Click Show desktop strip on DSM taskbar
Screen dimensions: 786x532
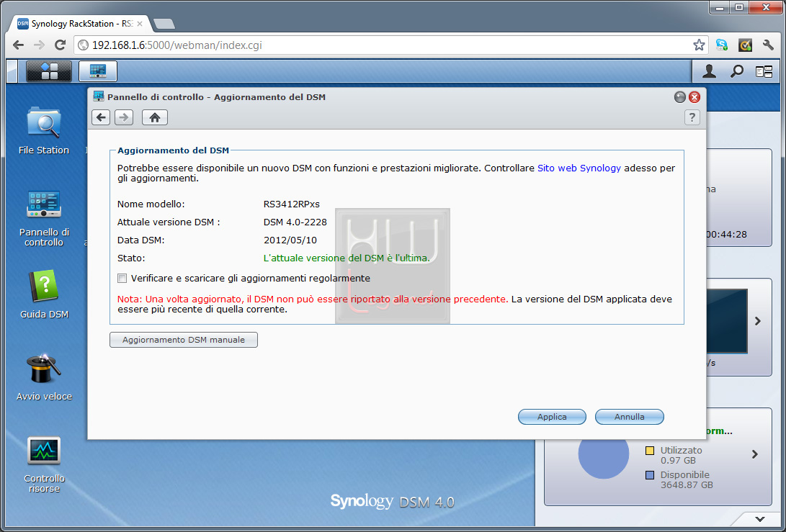[x=12, y=71]
